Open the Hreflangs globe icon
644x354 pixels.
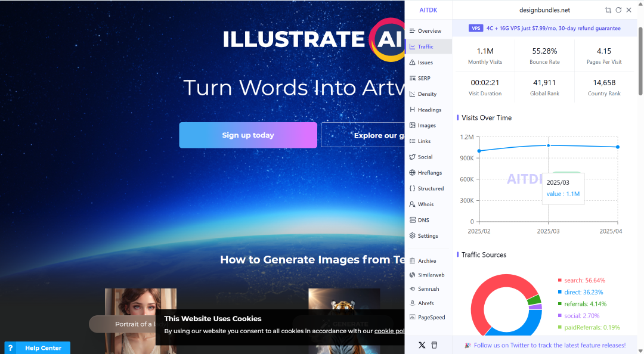[412, 172]
